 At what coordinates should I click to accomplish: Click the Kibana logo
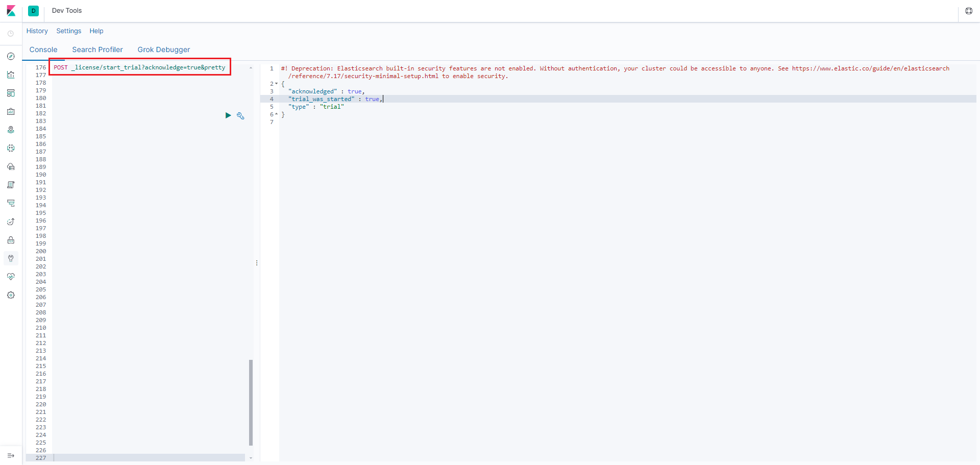coord(11,11)
